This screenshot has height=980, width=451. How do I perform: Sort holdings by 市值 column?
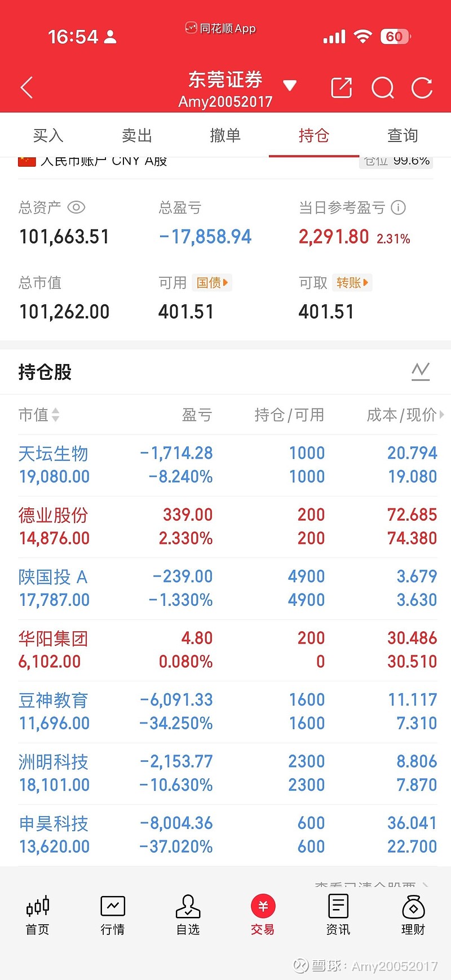(x=39, y=415)
